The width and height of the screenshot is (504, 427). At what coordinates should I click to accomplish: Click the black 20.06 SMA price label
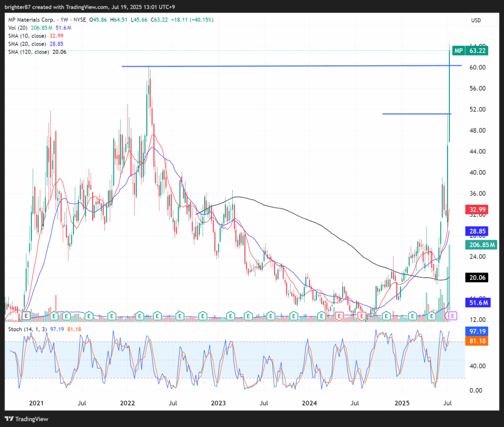(477, 277)
